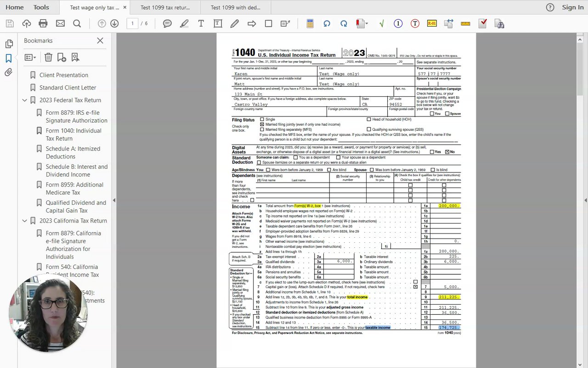Select the yellow R-01 stamp tool
Viewport: 588px width, 368px height.
point(432,23)
